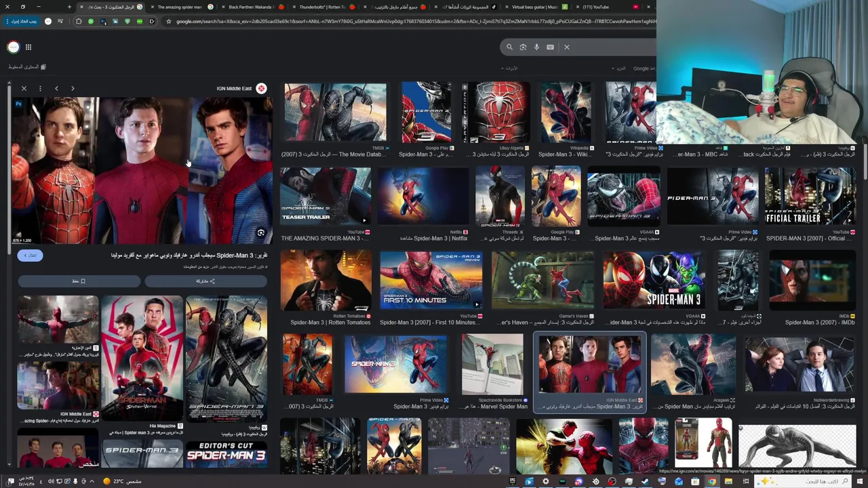Bookmark this page with star icon
The image size is (868, 488).
click(168, 21)
